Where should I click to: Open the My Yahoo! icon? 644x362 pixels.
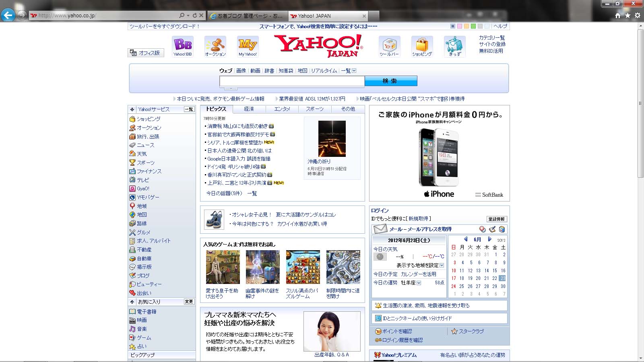pyautogui.click(x=248, y=46)
